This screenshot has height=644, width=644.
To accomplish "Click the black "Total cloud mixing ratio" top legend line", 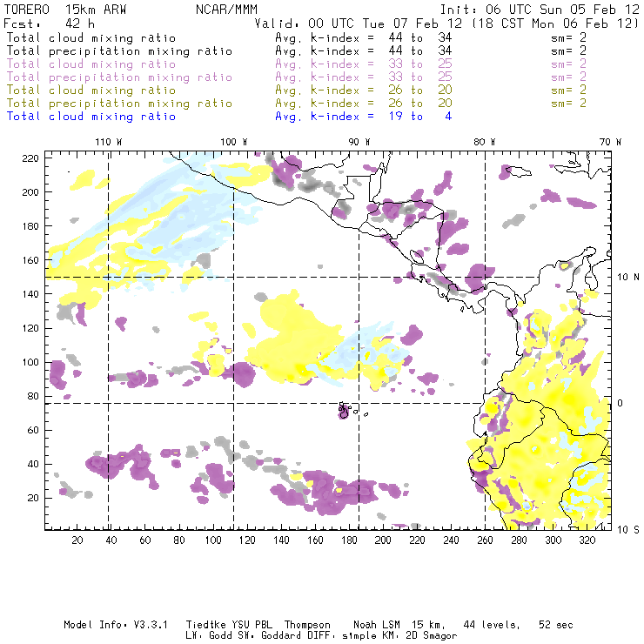I will [91, 37].
